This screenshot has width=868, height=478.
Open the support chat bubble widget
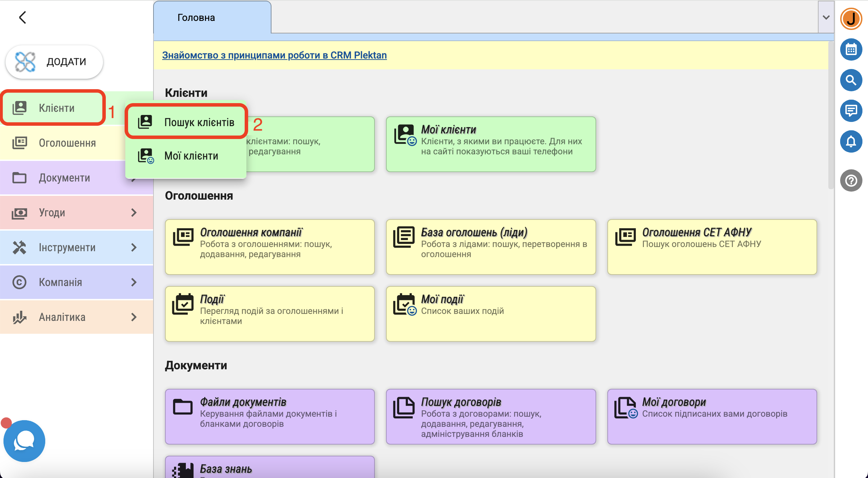[x=24, y=441]
